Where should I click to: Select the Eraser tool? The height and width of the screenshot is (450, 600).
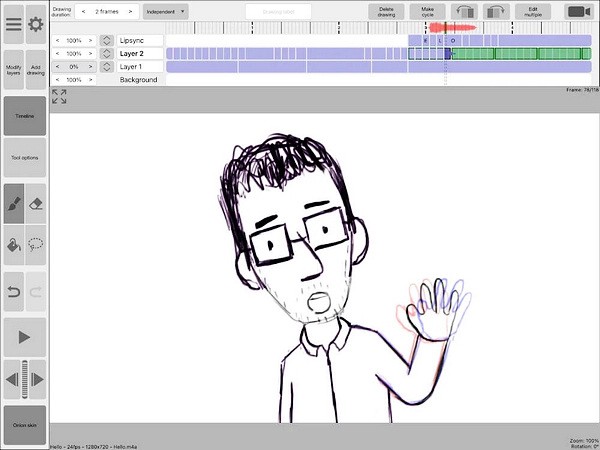pyautogui.click(x=36, y=202)
